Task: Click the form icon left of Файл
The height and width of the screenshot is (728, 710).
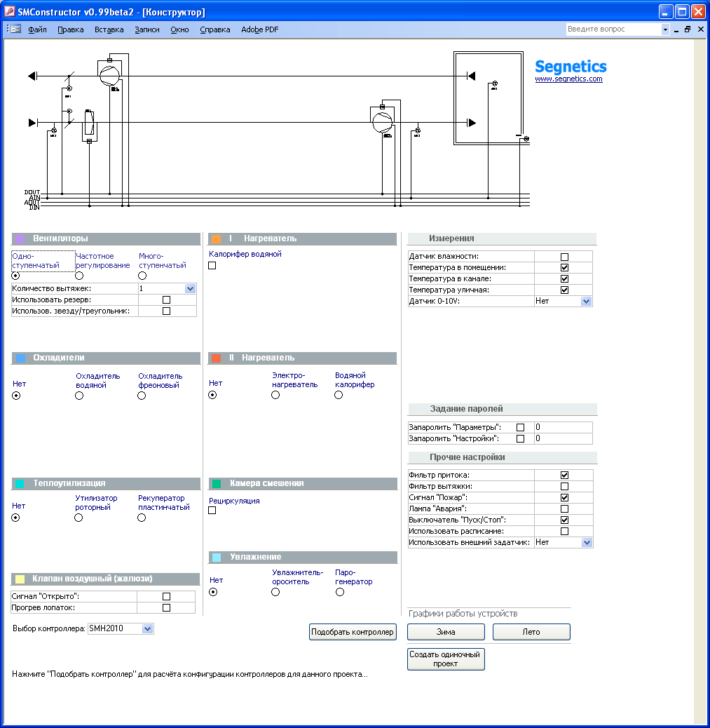Action: [15, 29]
